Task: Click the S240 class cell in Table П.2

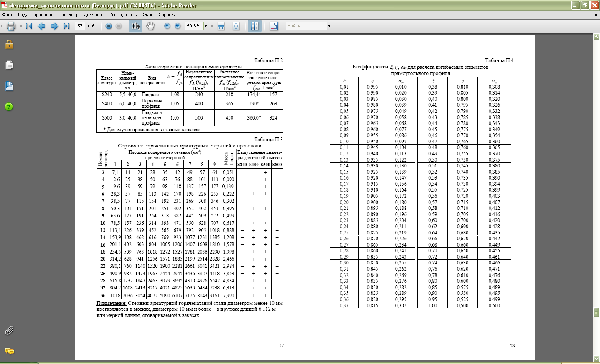Action: tap(107, 95)
